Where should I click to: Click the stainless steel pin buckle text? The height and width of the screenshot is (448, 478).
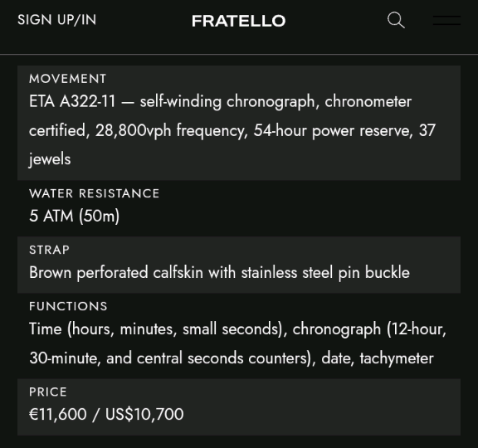coord(325,272)
